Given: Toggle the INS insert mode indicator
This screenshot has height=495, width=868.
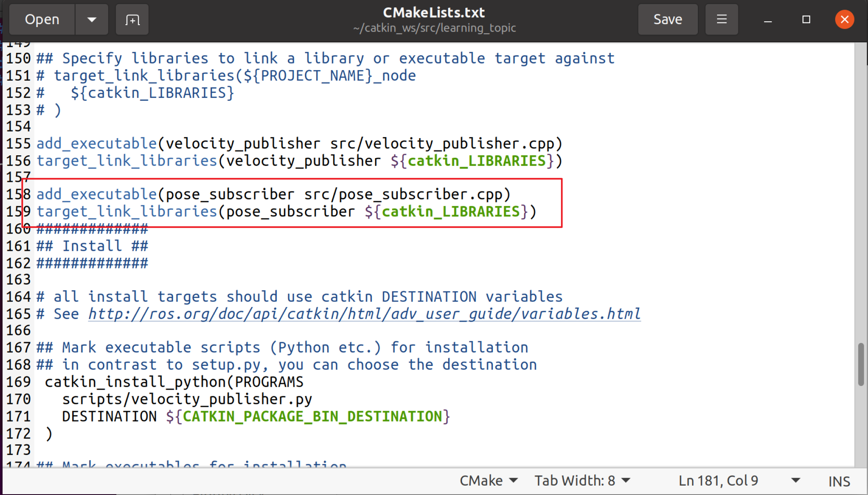Looking at the screenshot, I should (x=839, y=481).
